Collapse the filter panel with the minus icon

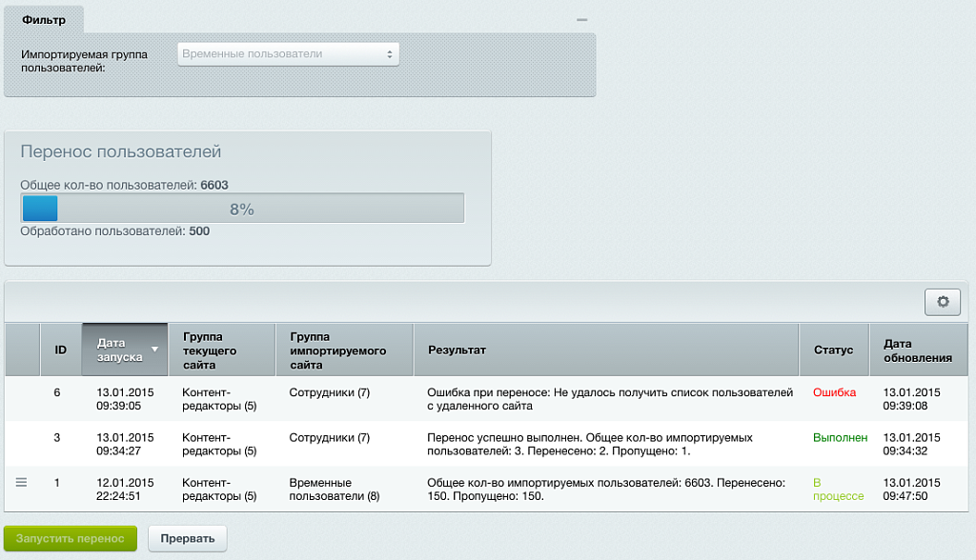(x=581, y=20)
